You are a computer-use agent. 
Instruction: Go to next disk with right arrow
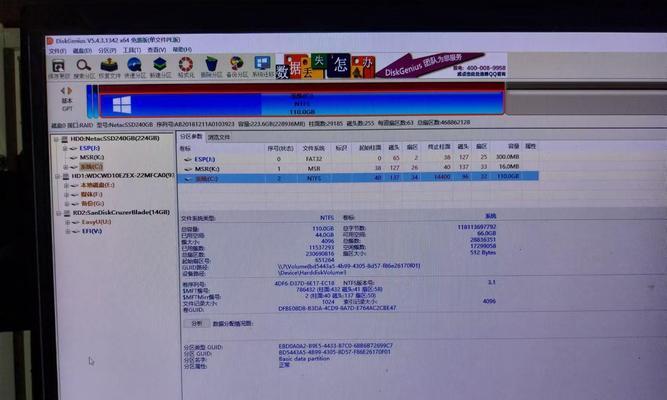point(70,91)
